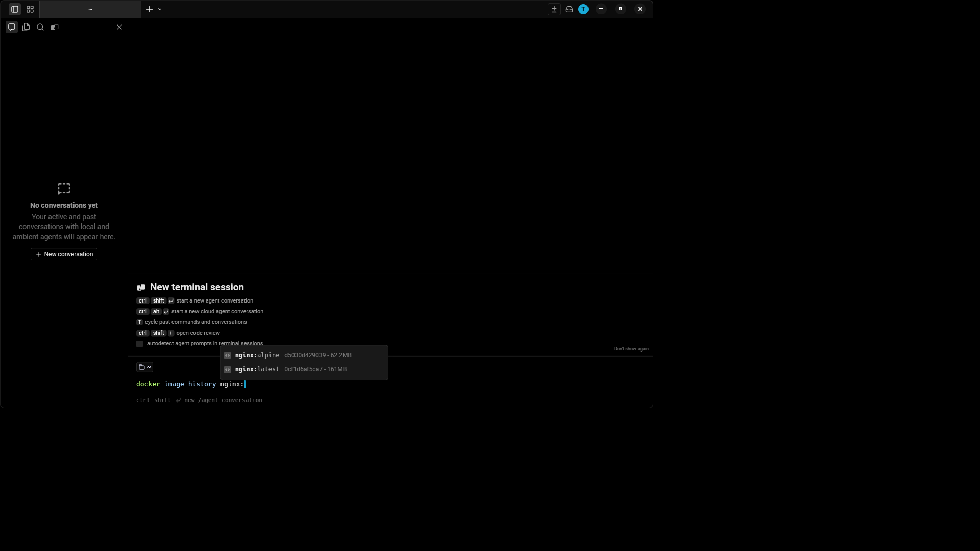This screenshot has height=551, width=980.
Task: Show the conversations panel icon
Action: (12, 27)
